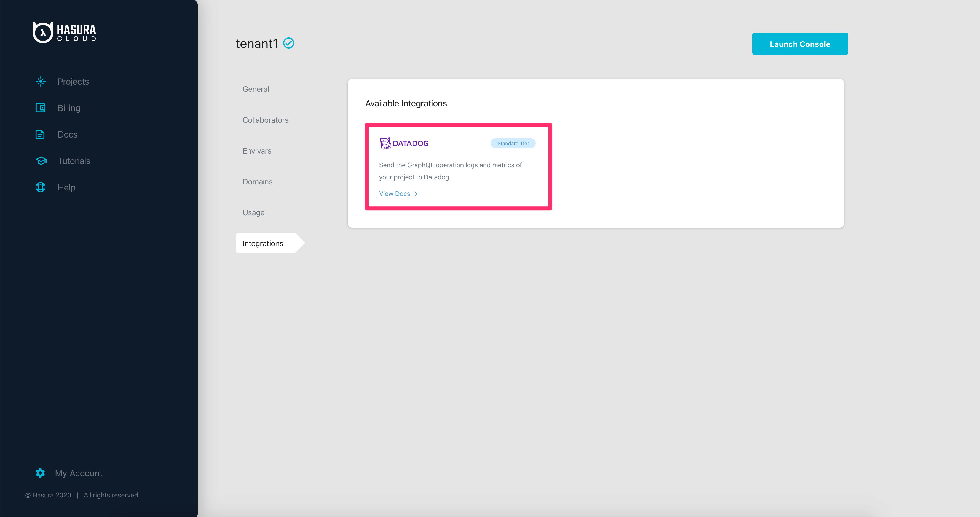This screenshot has width=980, height=517.
Task: Open the My Account menu item
Action: click(79, 473)
